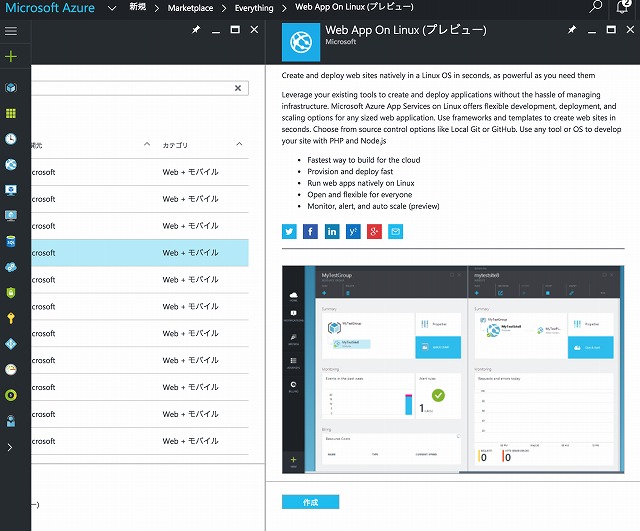
Task: Open Virtual machines (classic) blue monitor icon
Action: point(11,190)
